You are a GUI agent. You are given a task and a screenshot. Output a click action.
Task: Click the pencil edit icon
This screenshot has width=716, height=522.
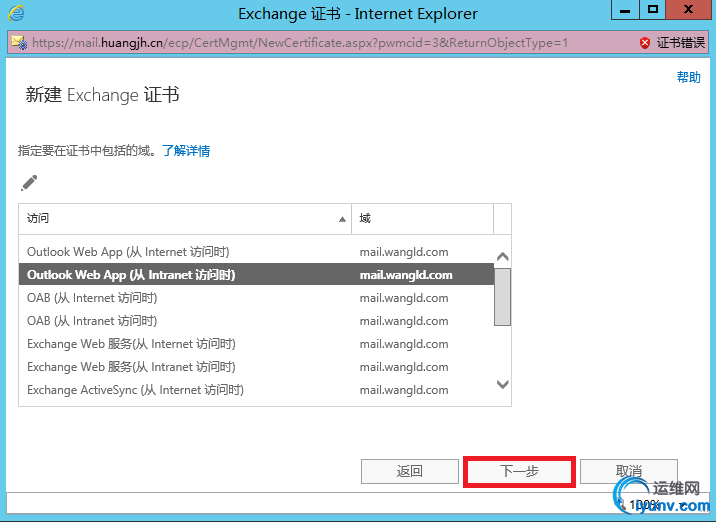[x=29, y=183]
